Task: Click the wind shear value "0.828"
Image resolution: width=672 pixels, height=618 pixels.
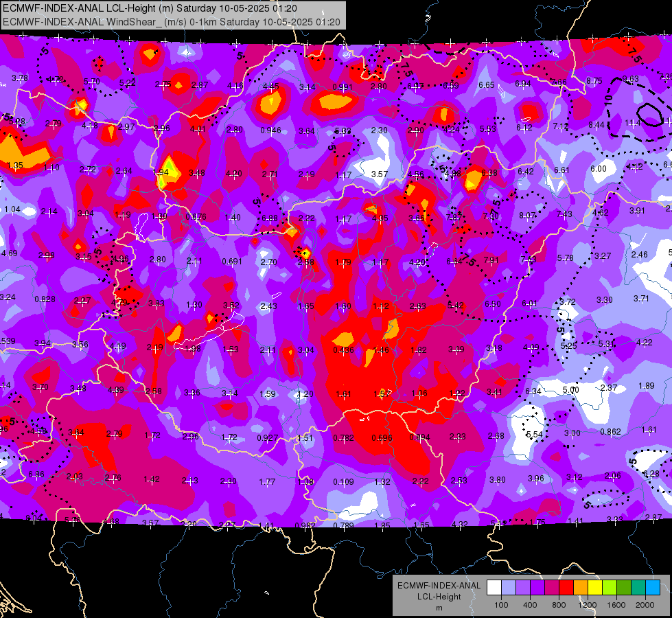Action: pos(45,299)
